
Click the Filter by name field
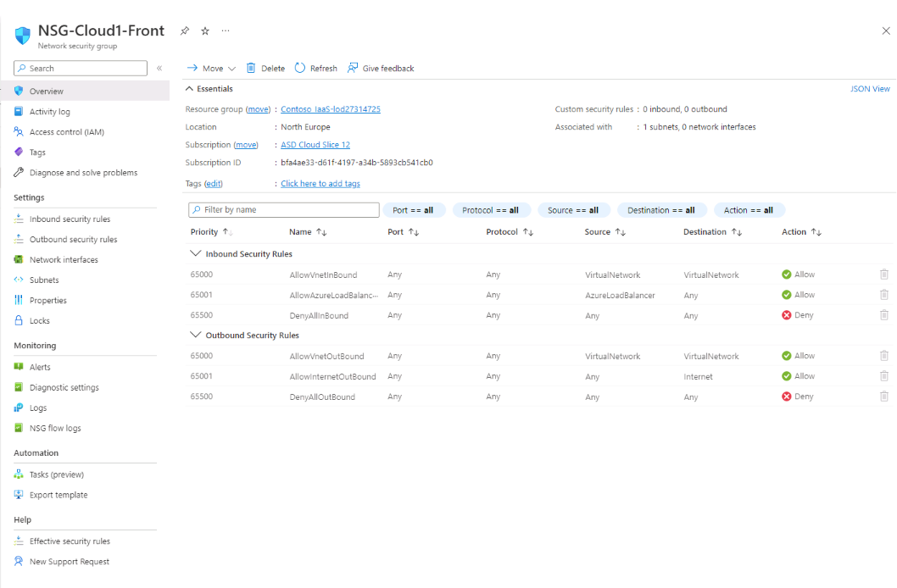click(283, 209)
